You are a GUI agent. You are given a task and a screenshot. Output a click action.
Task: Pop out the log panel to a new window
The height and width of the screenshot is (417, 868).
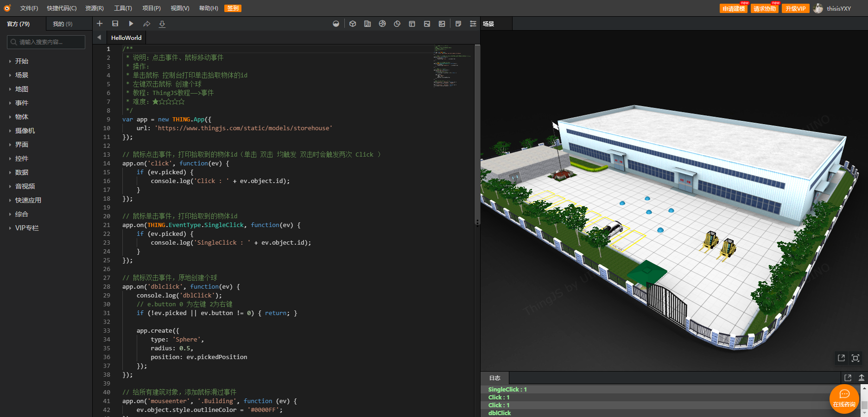[848, 378]
